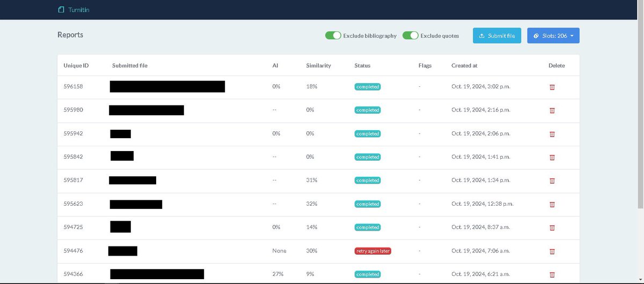Open the Slots: 206 dropdown
This screenshot has width=644, height=284.
(x=553, y=35)
